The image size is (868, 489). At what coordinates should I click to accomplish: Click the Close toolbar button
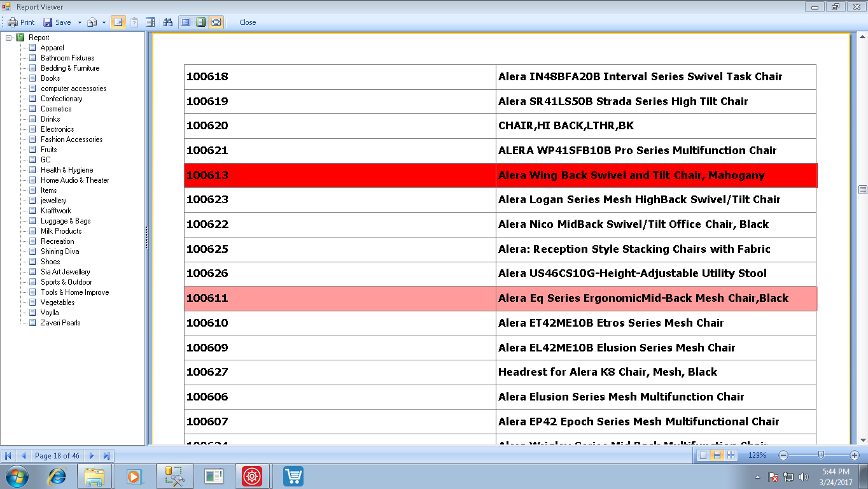(x=248, y=22)
